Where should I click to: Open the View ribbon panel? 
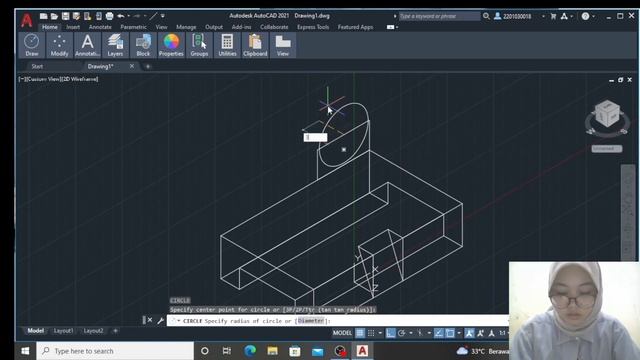(283, 45)
